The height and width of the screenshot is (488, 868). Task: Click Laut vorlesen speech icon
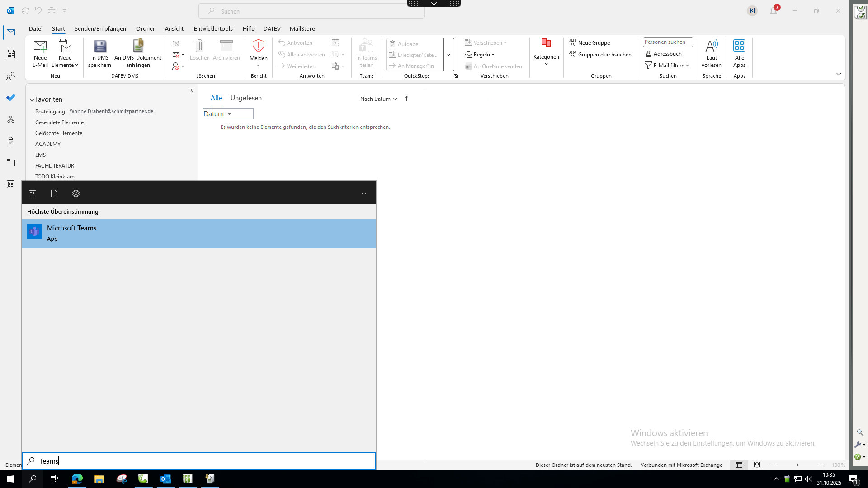click(x=711, y=47)
